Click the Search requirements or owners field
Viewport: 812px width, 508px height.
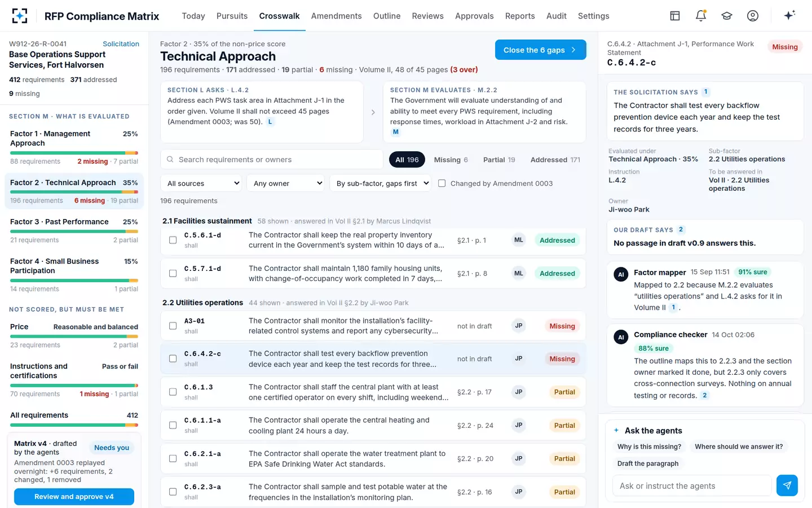[x=272, y=160]
